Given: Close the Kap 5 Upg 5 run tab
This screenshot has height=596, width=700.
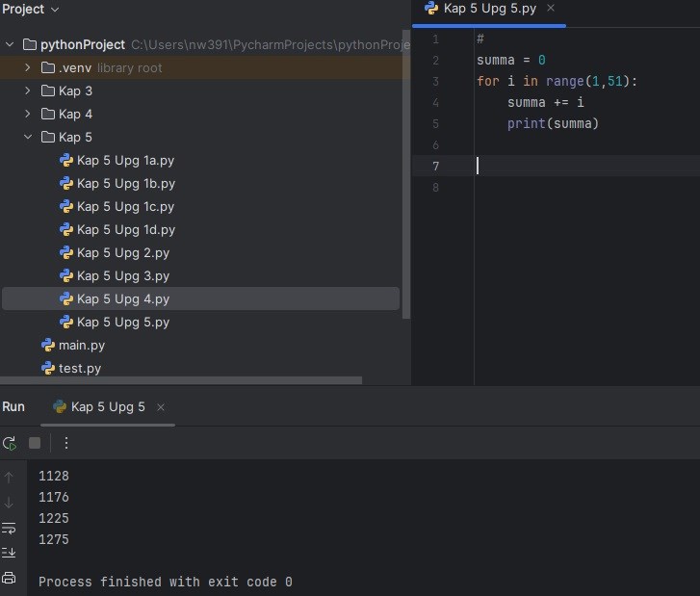Looking at the screenshot, I should click(x=161, y=407).
